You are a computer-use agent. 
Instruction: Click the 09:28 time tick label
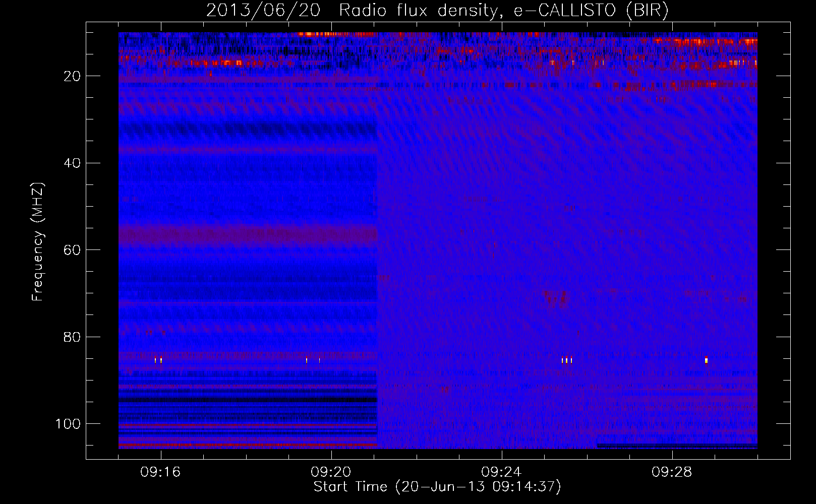coord(672,472)
